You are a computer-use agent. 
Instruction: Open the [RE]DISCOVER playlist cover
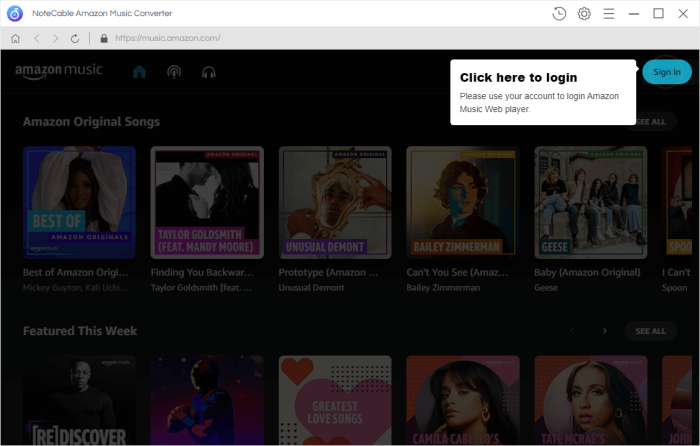(79, 400)
